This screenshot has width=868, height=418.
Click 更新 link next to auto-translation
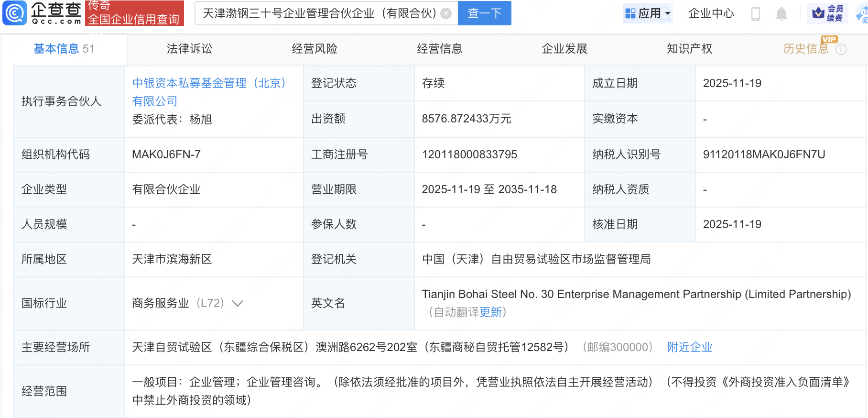pyautogui.click(x=490, y=312)
